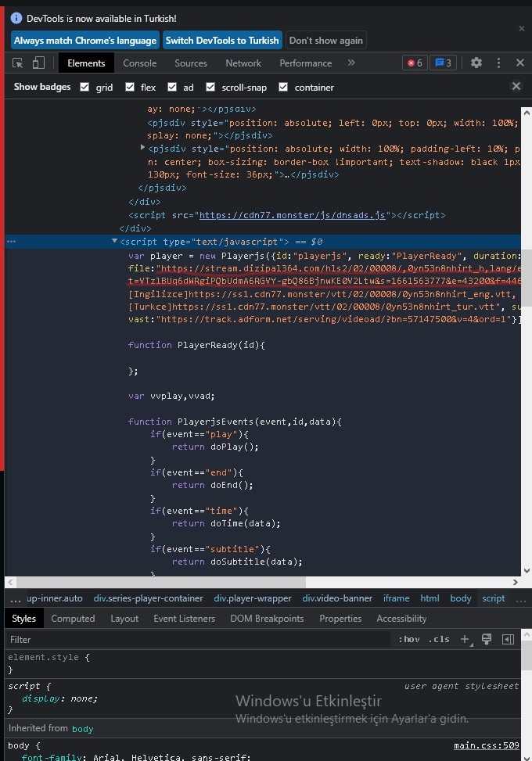
Task: Select div.series-player-container breadcrumb
Action: pos(148,598)
